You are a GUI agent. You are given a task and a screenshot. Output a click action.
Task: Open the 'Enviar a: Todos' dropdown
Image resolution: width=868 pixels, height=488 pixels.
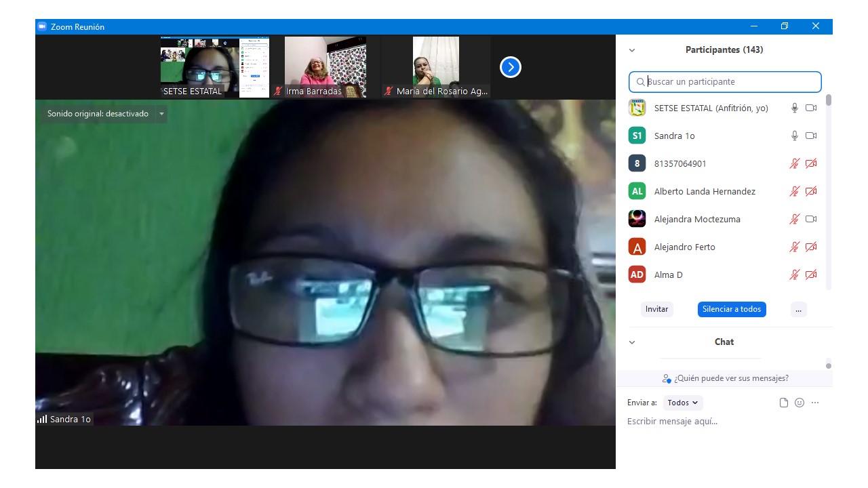click(x=682, y=403)
